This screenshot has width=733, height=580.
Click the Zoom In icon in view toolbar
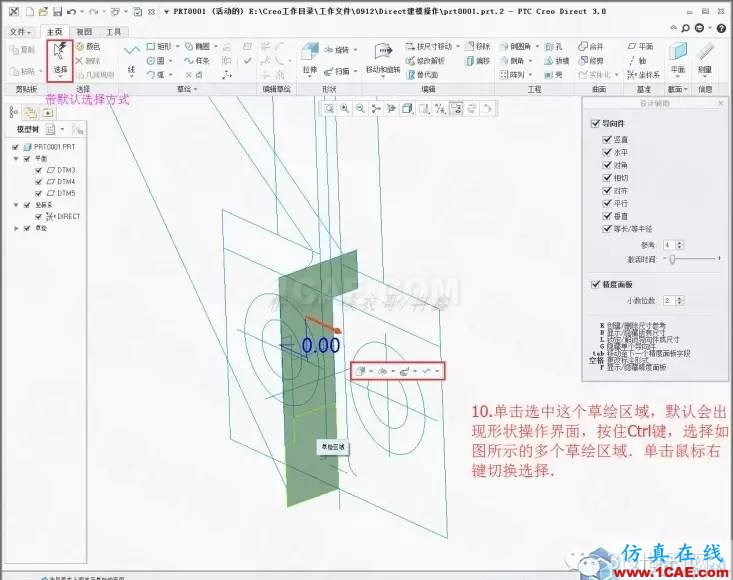(345, 108)
